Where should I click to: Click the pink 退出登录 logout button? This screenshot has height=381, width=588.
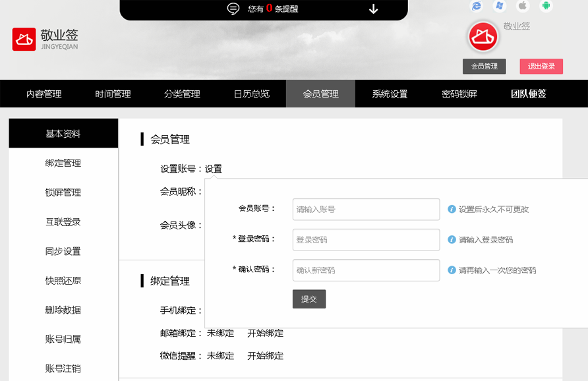click(x=541, y=67)
